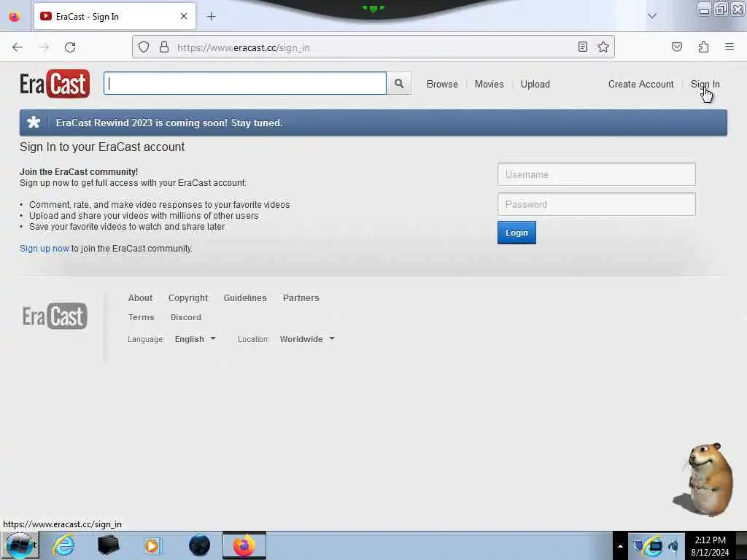Close the EraCast - Sign In tab
This screenshot has width=747, height=560.
[x=184, y=16]
